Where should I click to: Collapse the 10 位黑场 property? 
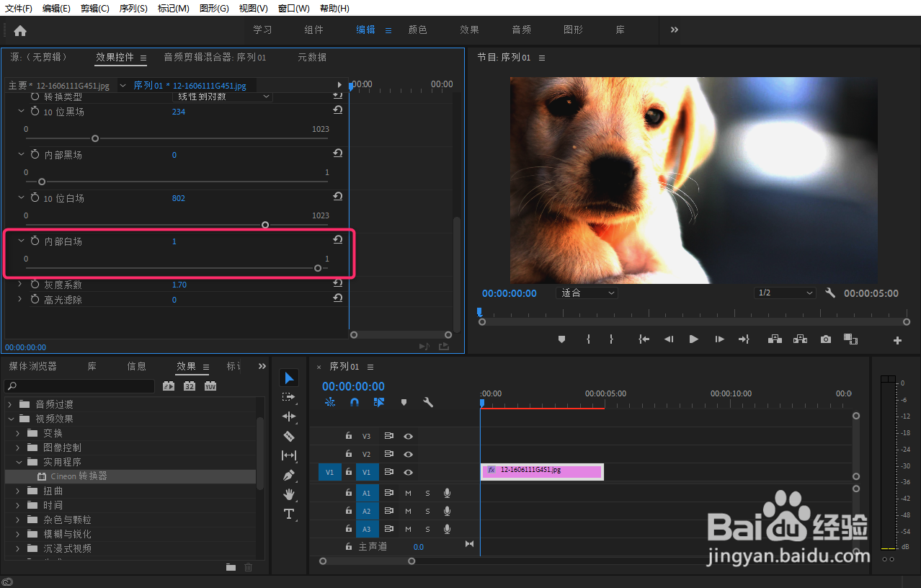[x=21, y=111]
